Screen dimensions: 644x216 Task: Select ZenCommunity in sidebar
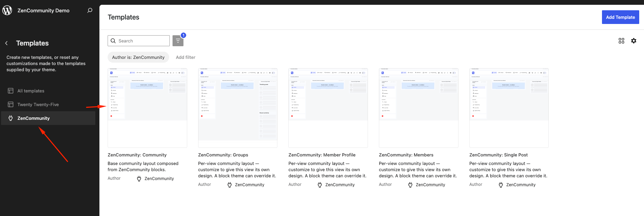(x=48, y=118)
